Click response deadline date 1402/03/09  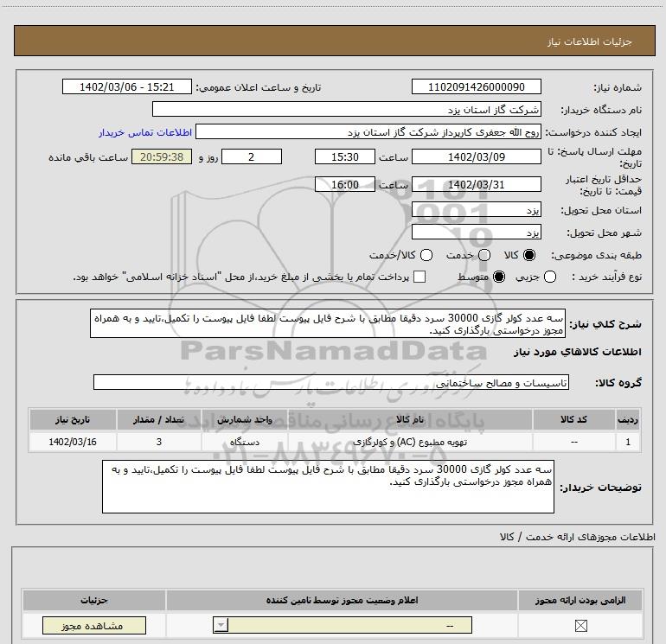[x=476, y=156]
